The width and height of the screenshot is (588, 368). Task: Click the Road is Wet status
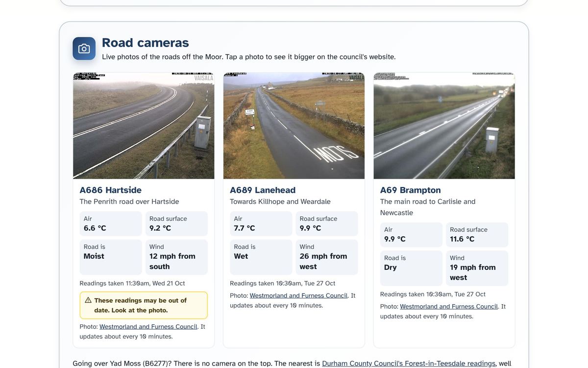tap(261, 257)
